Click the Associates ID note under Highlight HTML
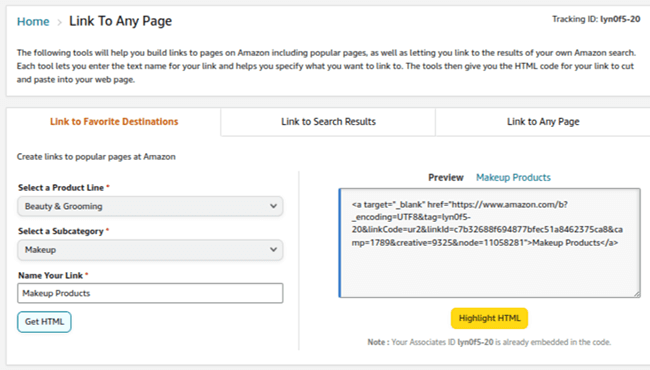The height and width of the screenshot is (370, 650). 489,342
